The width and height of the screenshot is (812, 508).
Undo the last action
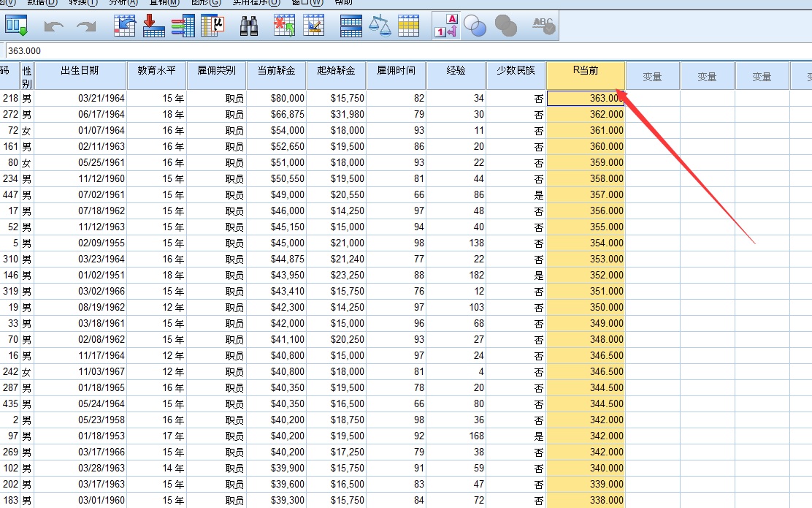[53, 26]
